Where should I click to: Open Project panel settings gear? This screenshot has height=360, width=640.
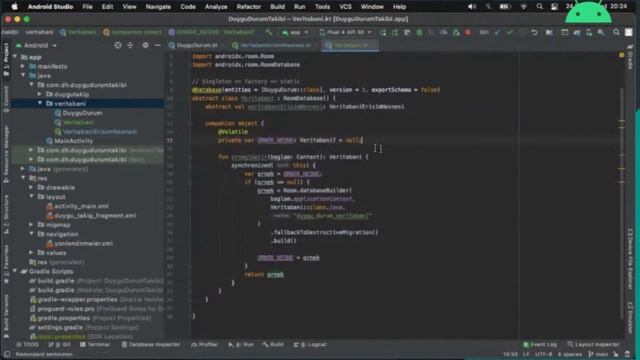click(x=145, y=45)
